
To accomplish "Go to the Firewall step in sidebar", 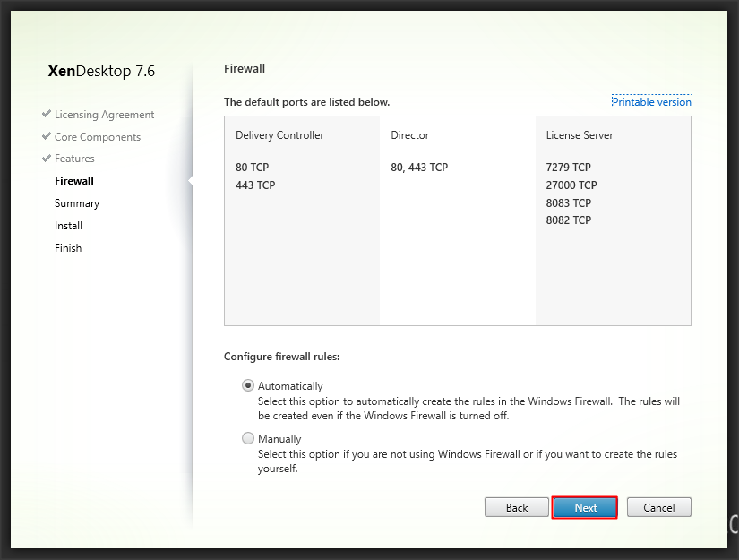I will 73,181.
